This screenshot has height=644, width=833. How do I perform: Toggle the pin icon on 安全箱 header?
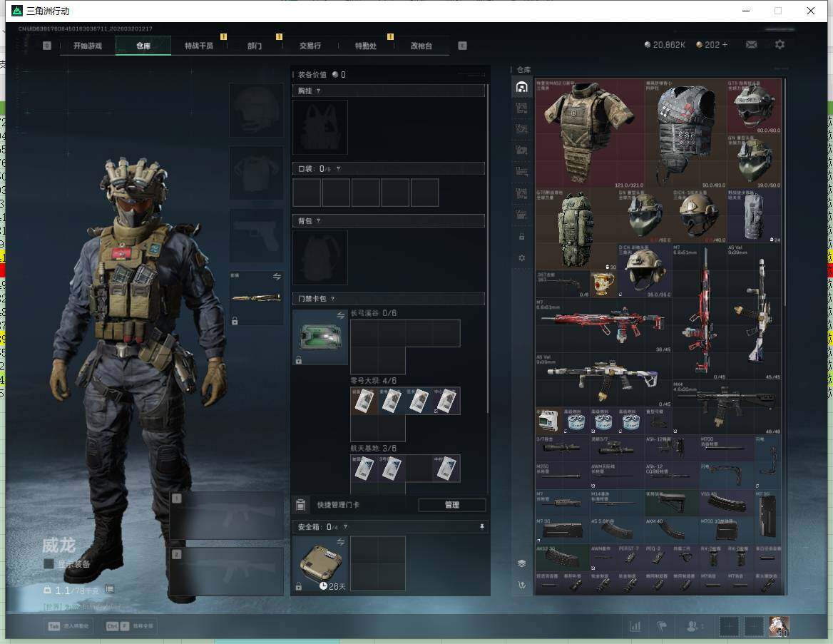(482, 526)
